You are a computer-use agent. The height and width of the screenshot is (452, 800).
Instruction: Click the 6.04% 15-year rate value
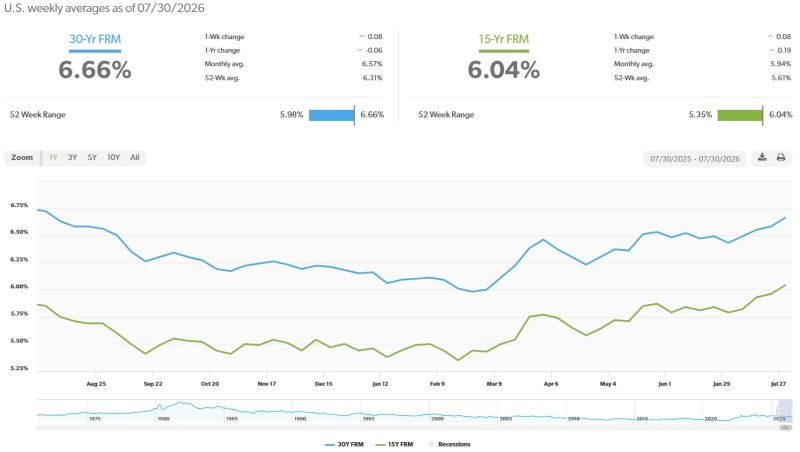pos(504,70)
